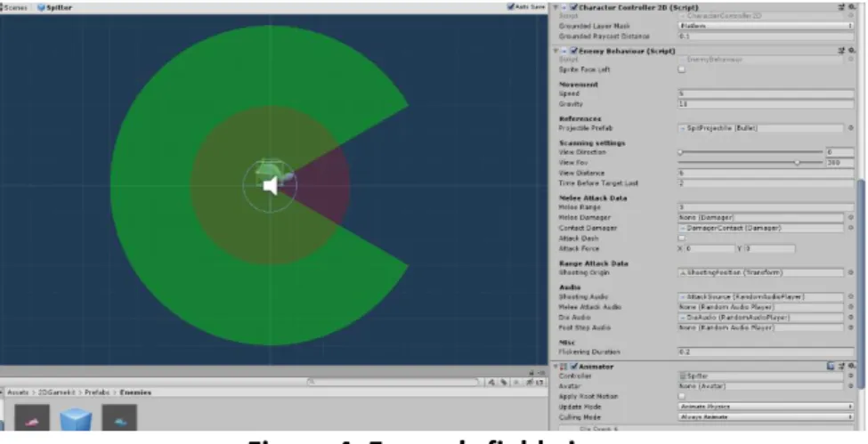
Task: Click the Attack Force Y field
Action: click(769, 248)
